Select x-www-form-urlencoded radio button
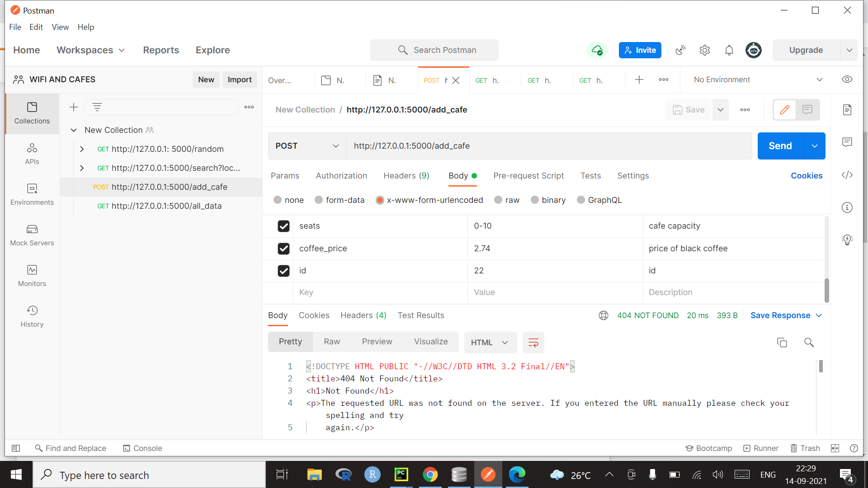Image resolution: width=868 pixels, height=488 pixels. click(x=379, y=200)
